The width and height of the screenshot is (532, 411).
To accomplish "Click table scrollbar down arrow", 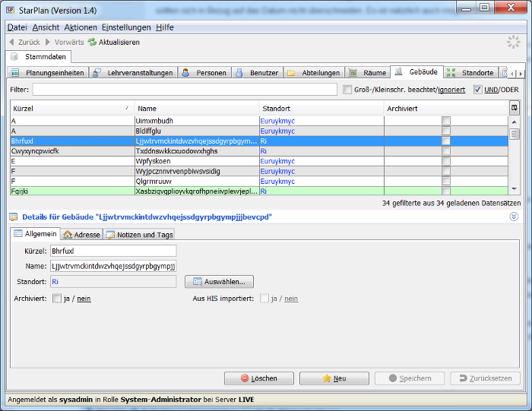I will pyautogui.click(x=514, y=189).
